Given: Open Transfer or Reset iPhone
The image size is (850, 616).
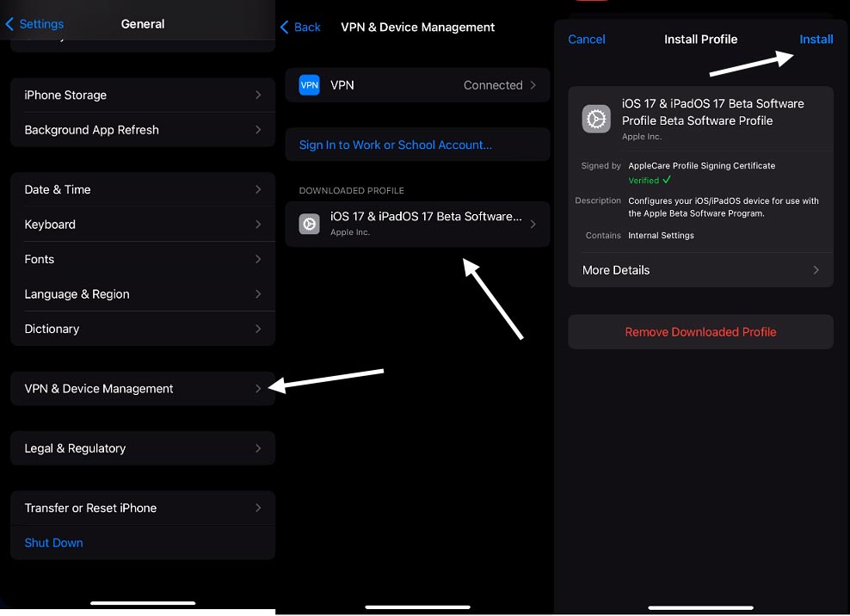Looking at the screenshot, I should pyautogui.click(x=143, y=508).
